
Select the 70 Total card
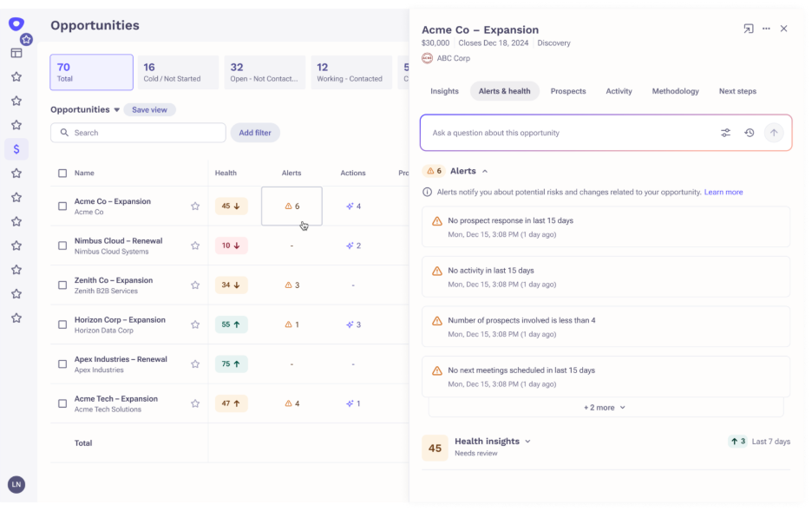91,73
